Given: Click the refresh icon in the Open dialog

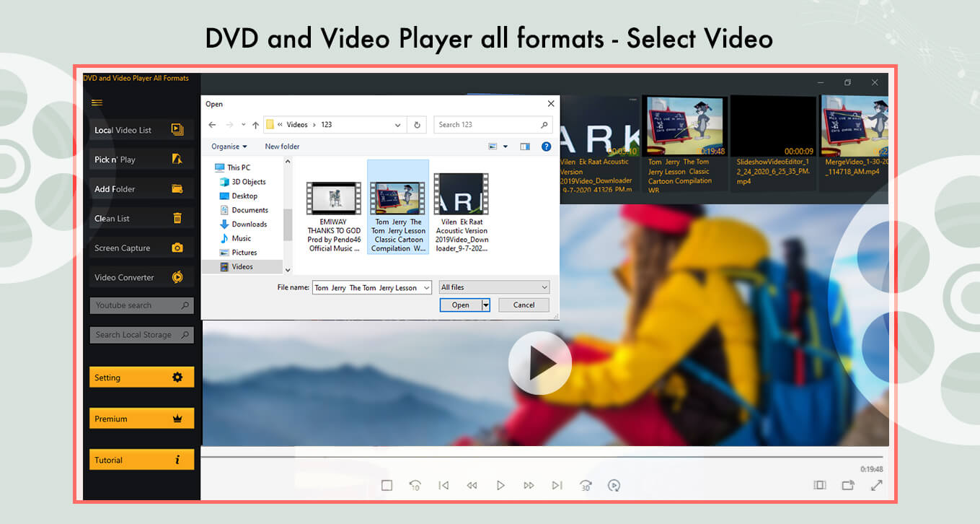Looking at the screenshot, I should [417, 125].
